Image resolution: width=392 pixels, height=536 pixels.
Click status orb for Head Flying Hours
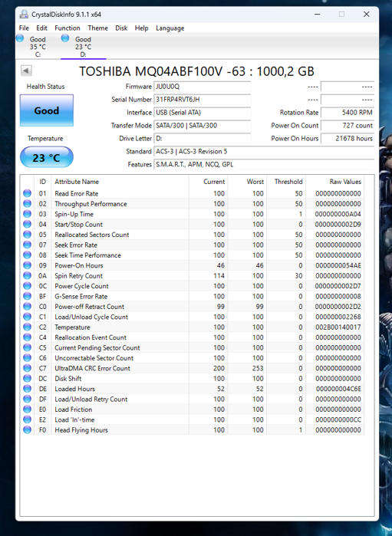pos(27,429)
